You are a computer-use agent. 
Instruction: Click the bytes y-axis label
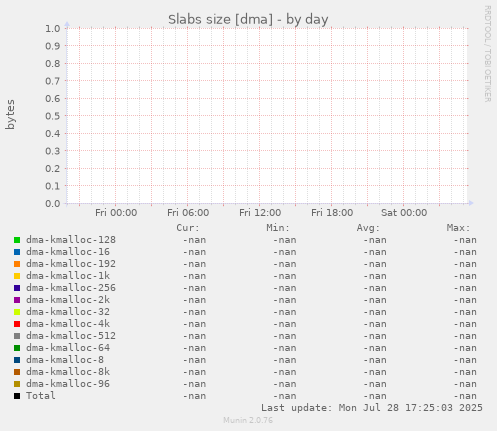(x=10, y=114)
